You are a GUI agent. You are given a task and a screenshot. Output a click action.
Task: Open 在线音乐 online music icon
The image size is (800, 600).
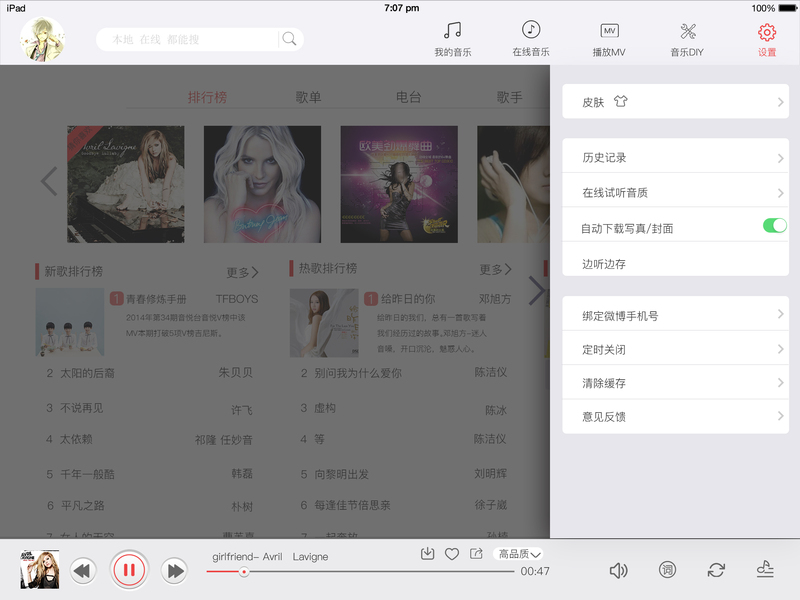click(531, 30)
